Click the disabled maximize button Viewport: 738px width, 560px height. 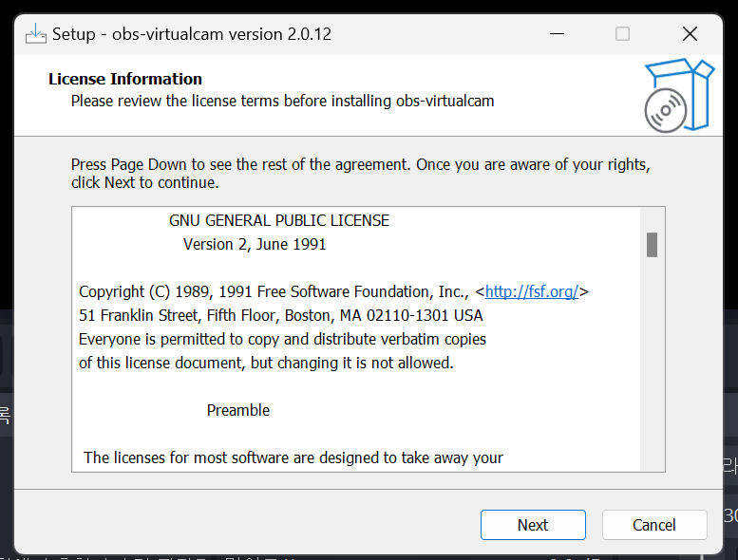pyautogui.click(x=622, y=34)
